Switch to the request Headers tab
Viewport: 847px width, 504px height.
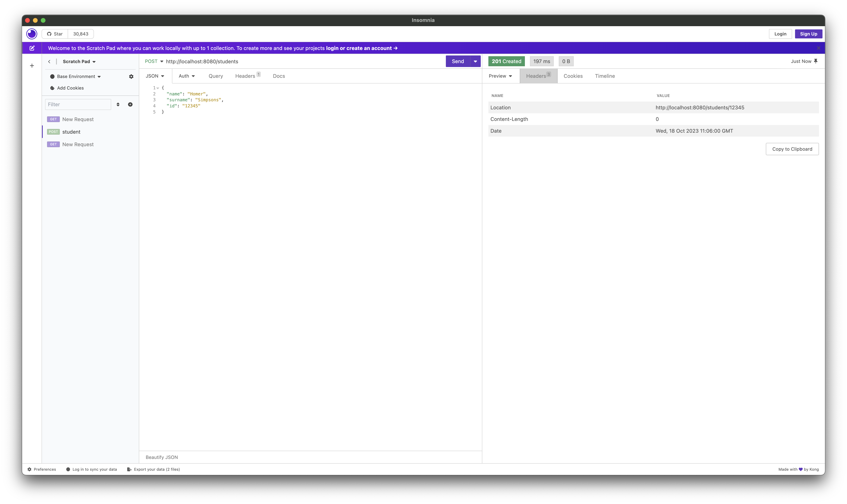click(x=247, y=76)
